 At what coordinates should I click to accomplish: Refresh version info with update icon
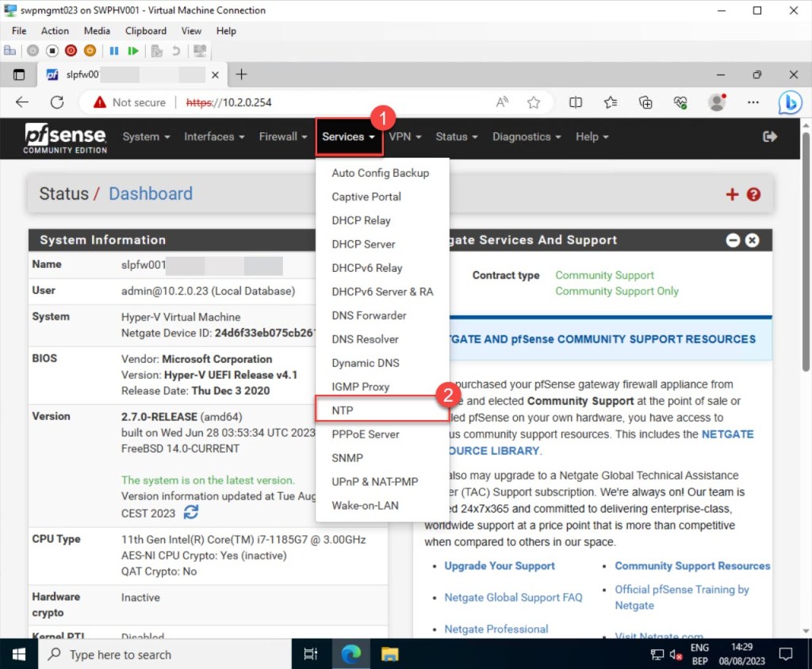[191, 513]
